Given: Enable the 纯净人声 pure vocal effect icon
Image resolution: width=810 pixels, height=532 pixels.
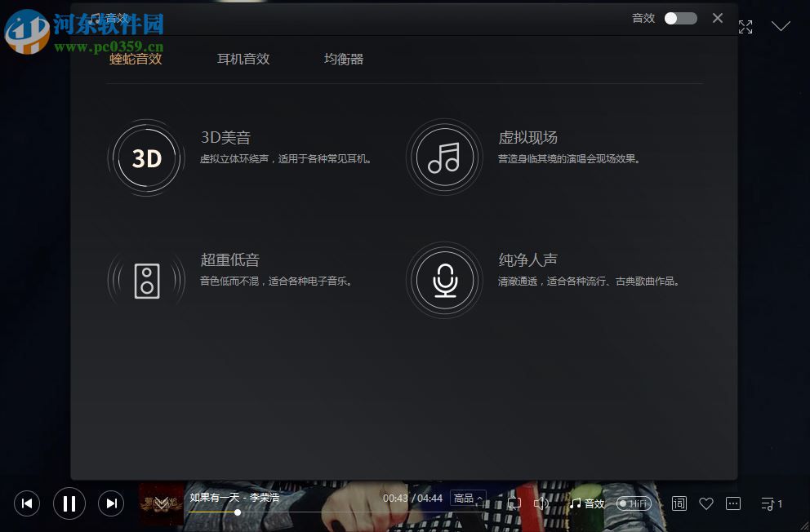Looking at the screenshot, I should click(444, 279).
